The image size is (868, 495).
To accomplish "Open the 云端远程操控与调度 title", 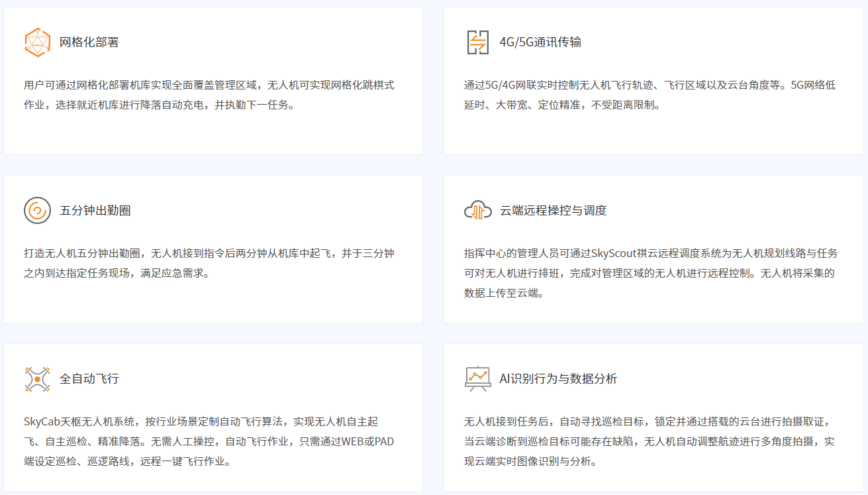I will point(553,211).
